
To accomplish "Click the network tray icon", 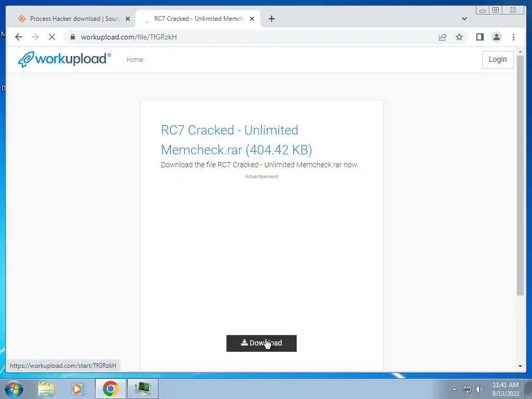I will [467, 389].
